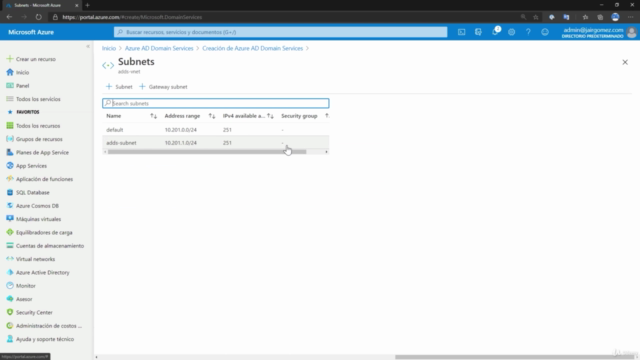Collapse the left sidebar menu
This screenshot has width=640, height=360.
88,47
